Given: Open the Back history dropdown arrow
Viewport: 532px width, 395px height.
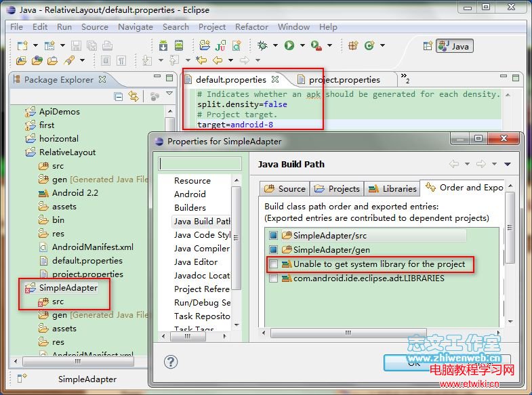Looking at the screenshot, I should click(x=230, y=60).
